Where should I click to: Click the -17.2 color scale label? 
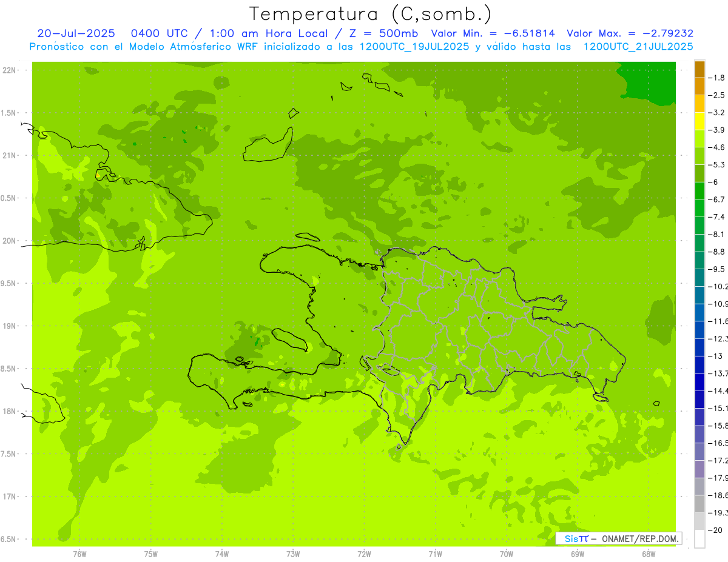tap(718, 461)
